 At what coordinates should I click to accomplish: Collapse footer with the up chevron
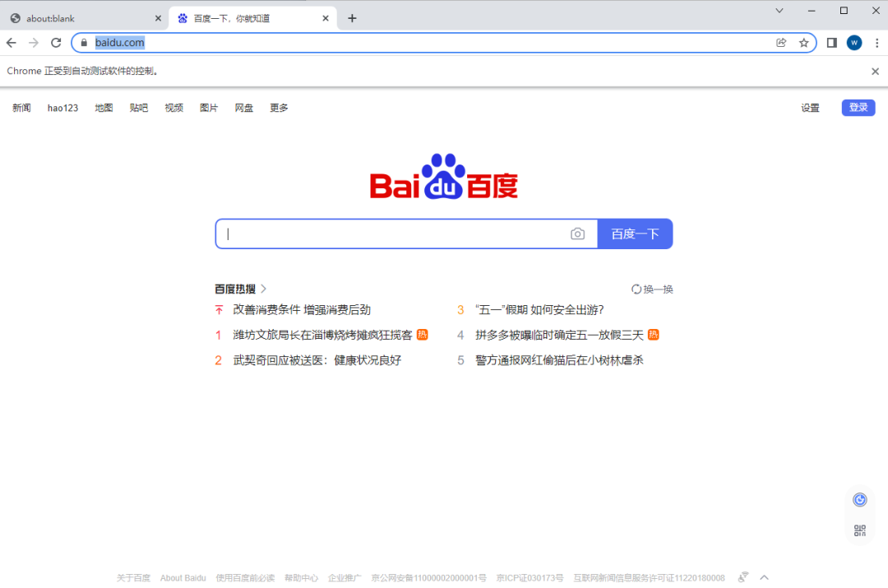click(764, 577)
